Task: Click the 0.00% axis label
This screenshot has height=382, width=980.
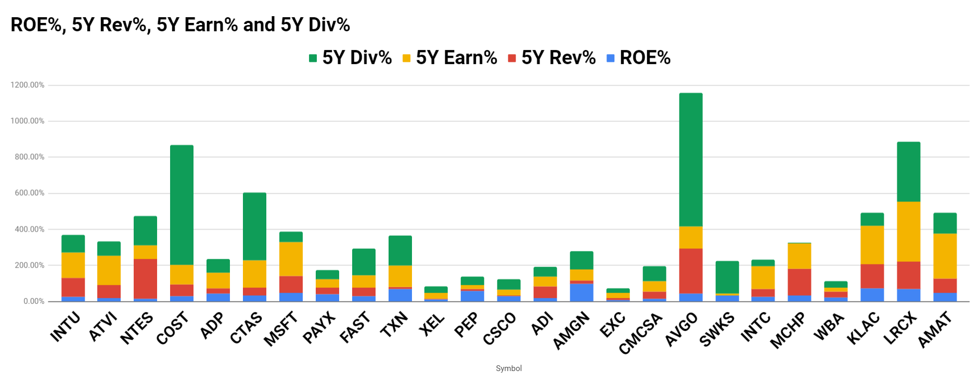Action: (x=34, y=301)
